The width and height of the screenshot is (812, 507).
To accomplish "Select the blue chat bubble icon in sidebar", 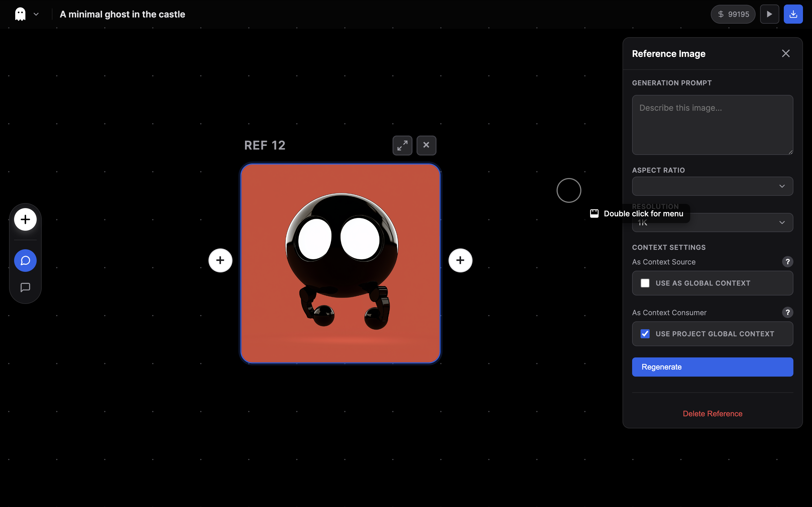I will [x=25, y=260].
